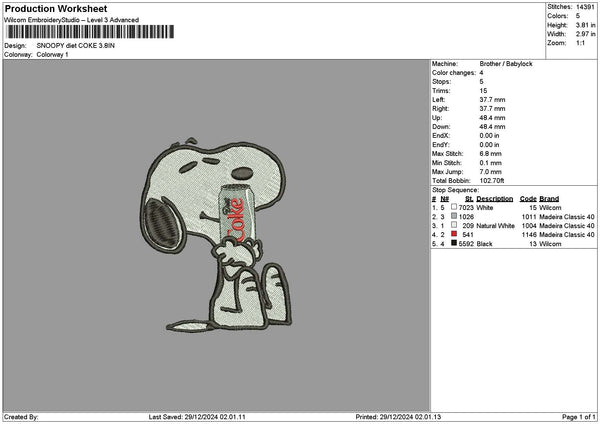
Task: Click the Natural White 209 swatch
Action: (x=454, y=225)
